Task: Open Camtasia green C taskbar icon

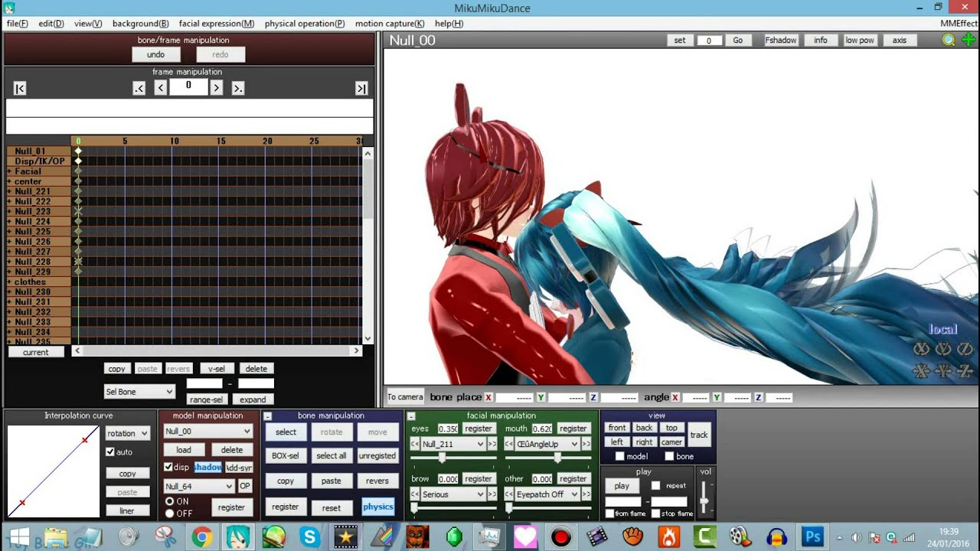Action: point(705,537)
